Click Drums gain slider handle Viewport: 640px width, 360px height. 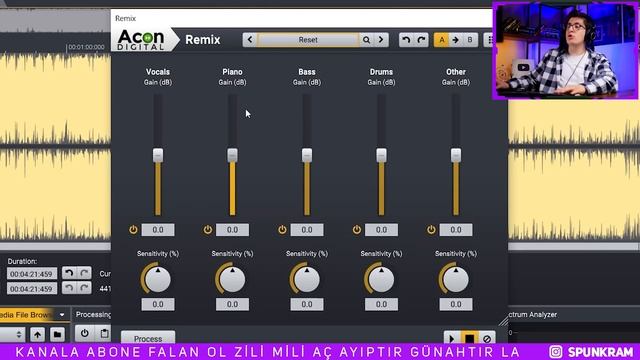tap(381, 155)
